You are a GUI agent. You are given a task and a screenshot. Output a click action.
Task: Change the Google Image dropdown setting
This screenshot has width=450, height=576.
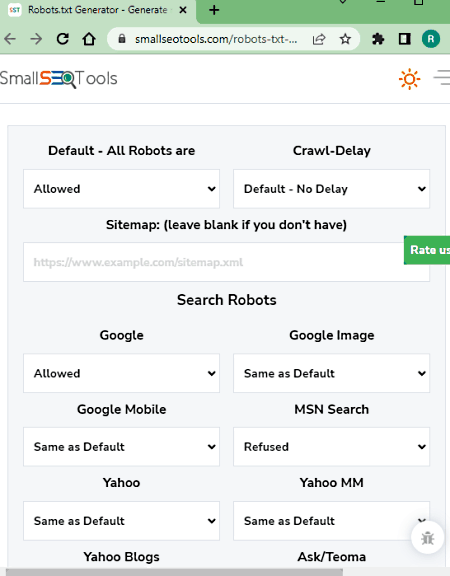[331, 373]
